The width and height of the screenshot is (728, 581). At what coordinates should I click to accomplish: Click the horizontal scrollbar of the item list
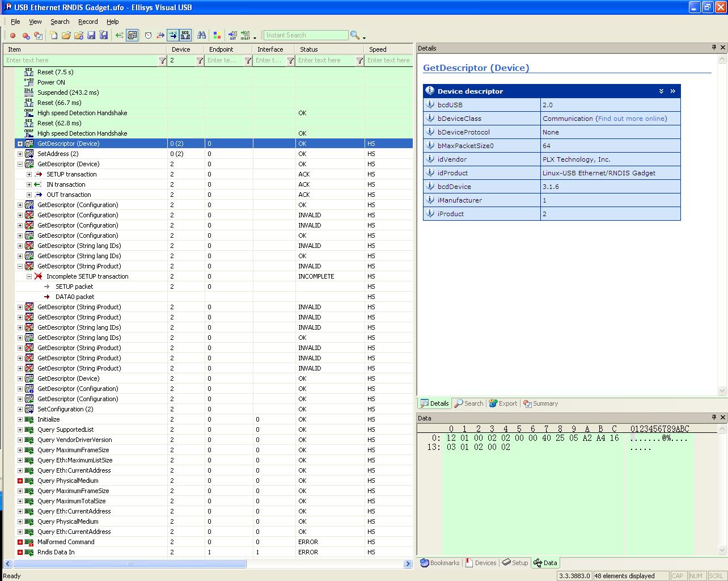tap(129, 564)
